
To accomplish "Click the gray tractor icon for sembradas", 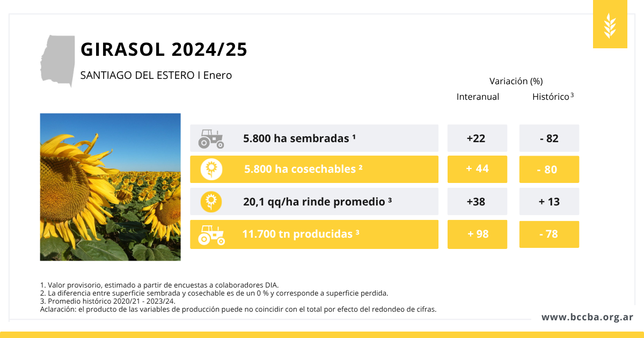I will click(211, 138).
